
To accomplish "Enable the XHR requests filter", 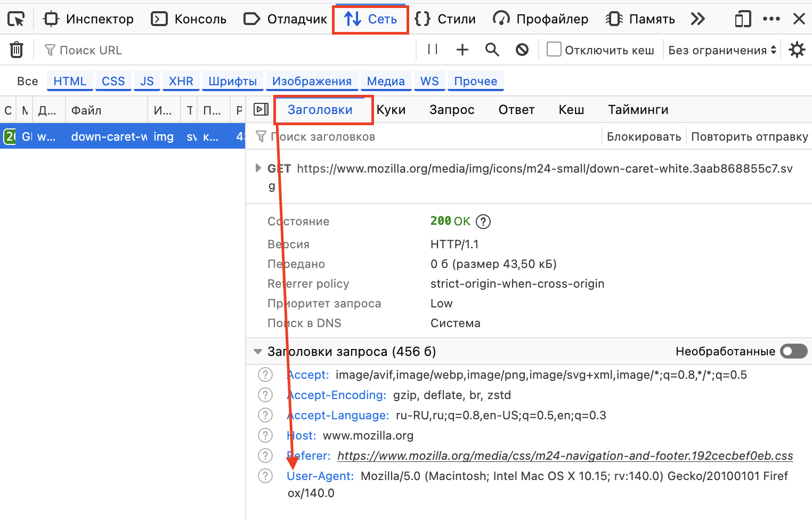I will (x=181, y=80).
